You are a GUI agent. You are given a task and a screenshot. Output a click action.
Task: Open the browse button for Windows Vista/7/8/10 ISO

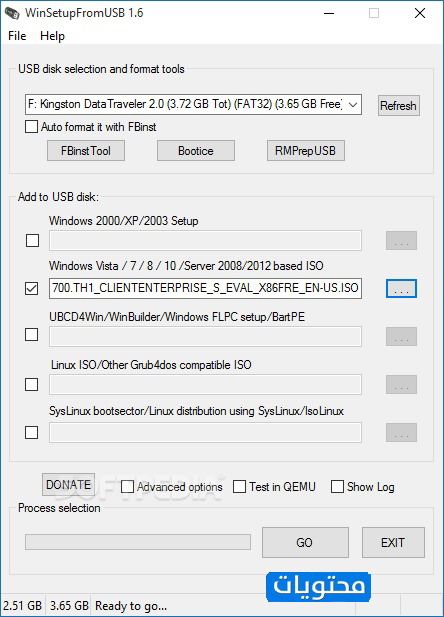401,289
